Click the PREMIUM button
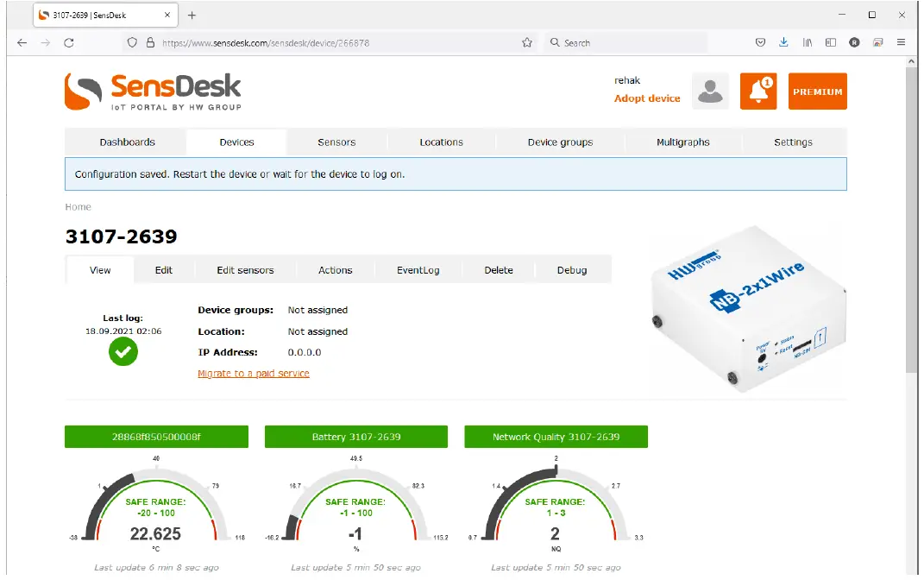This screenshot has width=924, height=586. pyautogui.click(x=817, y=91)
